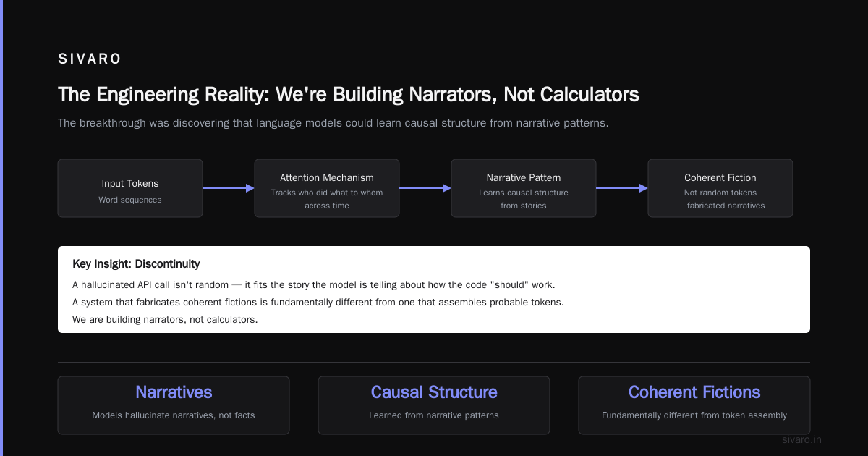Click the sivaro.in footer link
Viewport: 868px width, 456px height.
point(802,439)
